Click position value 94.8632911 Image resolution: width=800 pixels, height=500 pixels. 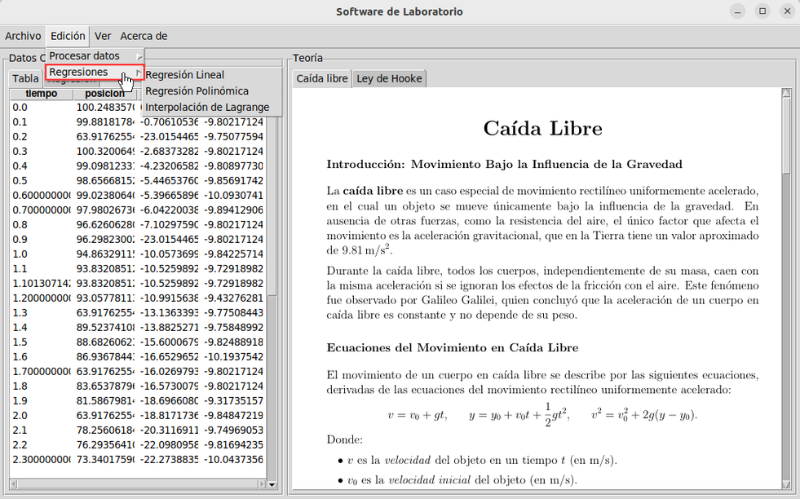click(x=106, y=255)
